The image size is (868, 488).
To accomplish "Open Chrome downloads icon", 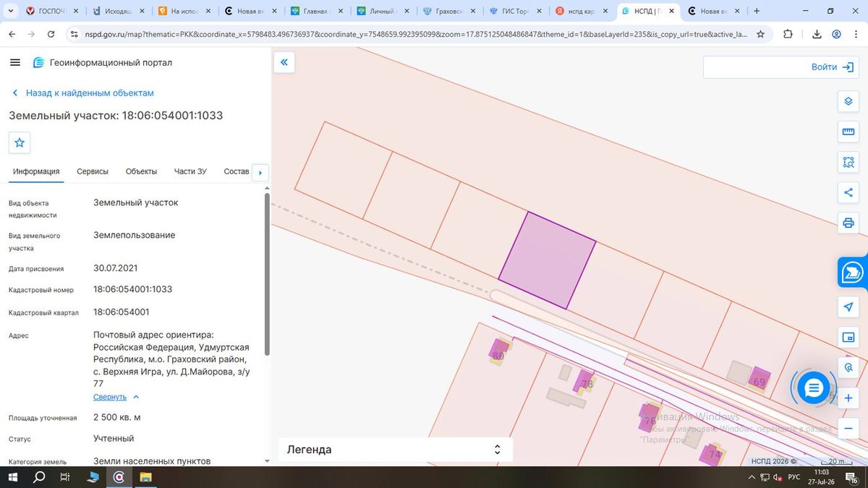I will click(x=817, y=34).
